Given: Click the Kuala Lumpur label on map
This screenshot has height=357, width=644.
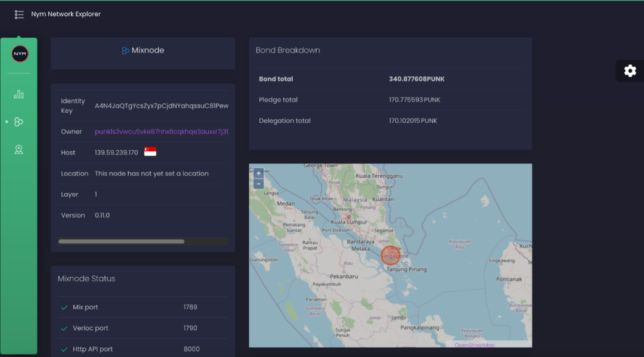Looking at the screenshot, I should [349, 222].
